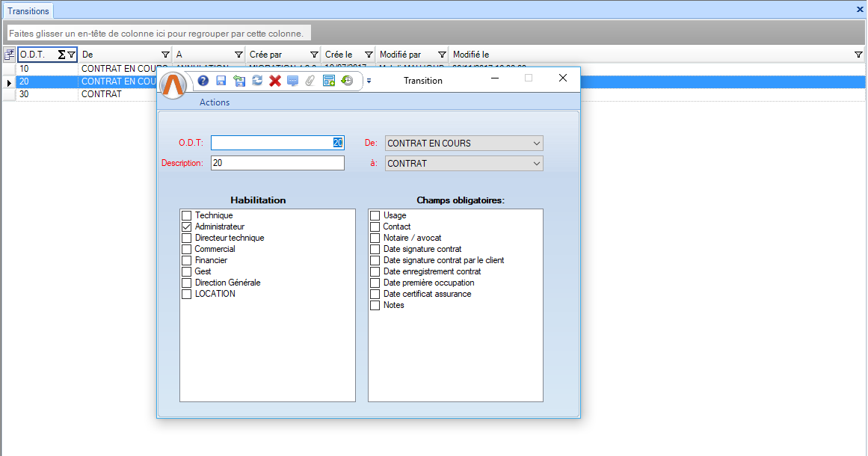The width and height of the screenshot is (868, 456).
Task: Click the orange application logo button
Action: (x=173, y=85)
